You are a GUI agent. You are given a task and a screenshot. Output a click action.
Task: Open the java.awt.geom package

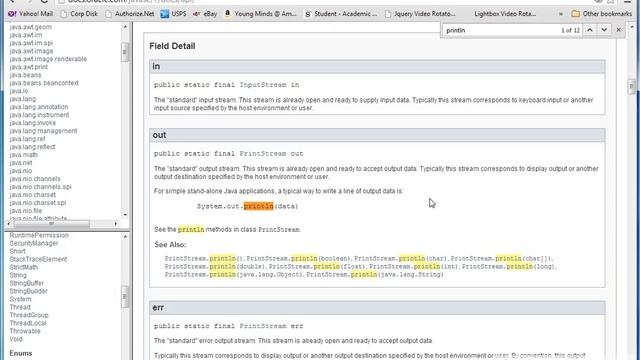tap(31, 27)
